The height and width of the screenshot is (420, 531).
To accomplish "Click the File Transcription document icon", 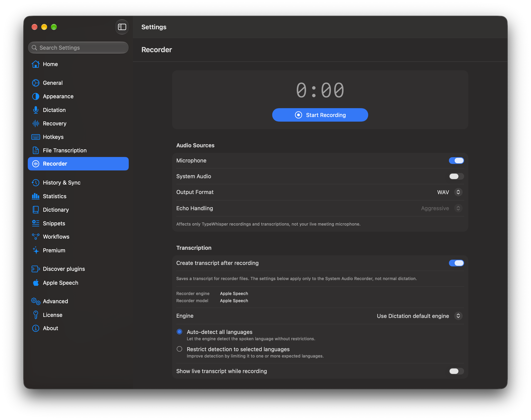I will (x=36, y=150).
